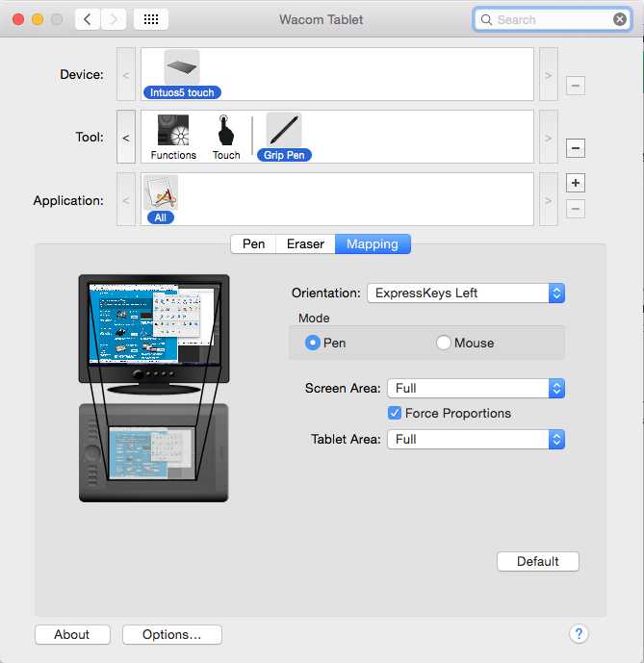Open the help question mark button
644x663 pixels.
click(x=579, y=633)
